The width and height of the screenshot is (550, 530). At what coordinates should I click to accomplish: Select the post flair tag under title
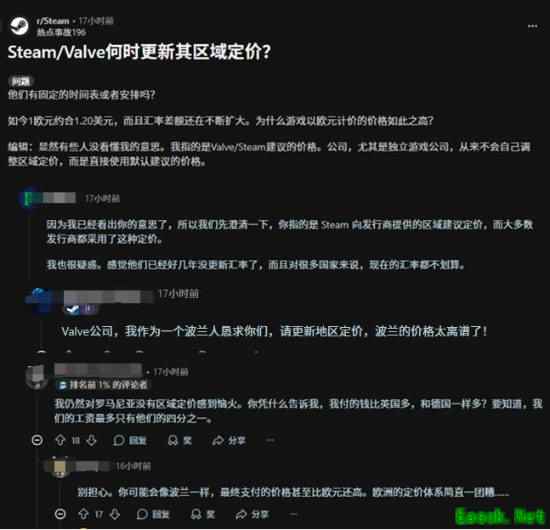coord(21,81)
